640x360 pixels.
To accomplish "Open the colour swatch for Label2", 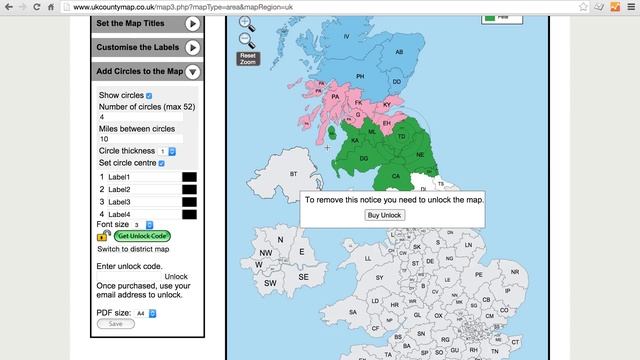I will click(189, 189).
